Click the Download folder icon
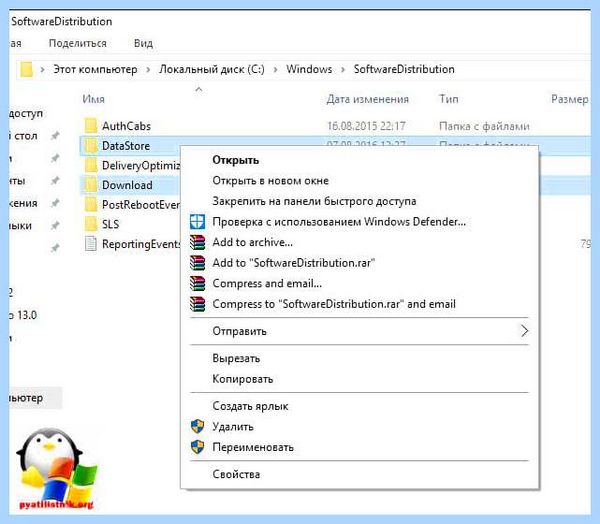600x524 pixels. coord(91,185)
